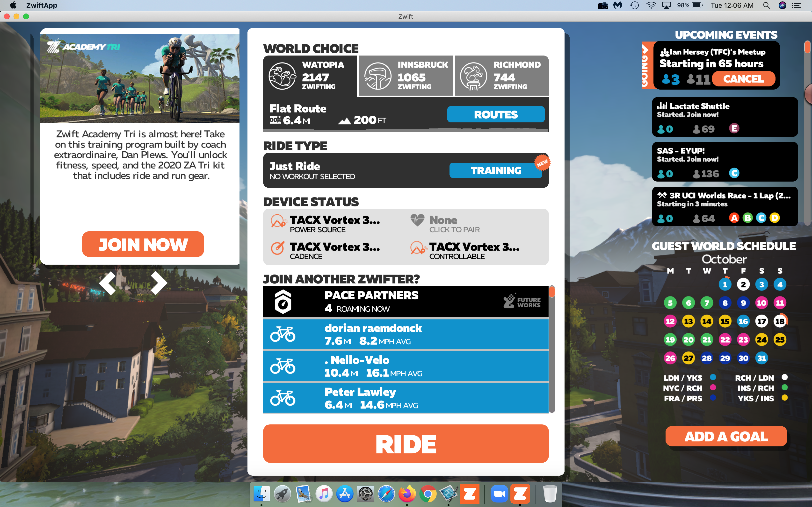The height and width of the screenshot is (507, 812).
Task: Select category A badge on 3R UCI race
Action: [x=734, y=218]
